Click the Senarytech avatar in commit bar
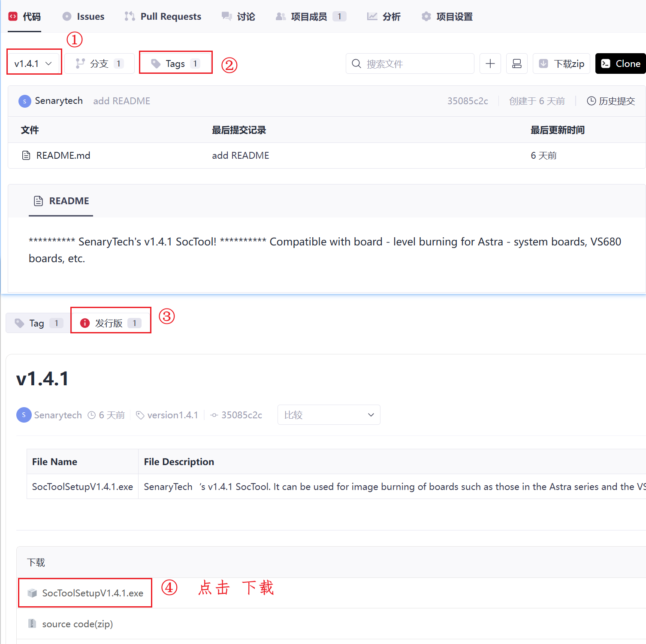This screenshot has height=644, width=646. tap(25, 101)
